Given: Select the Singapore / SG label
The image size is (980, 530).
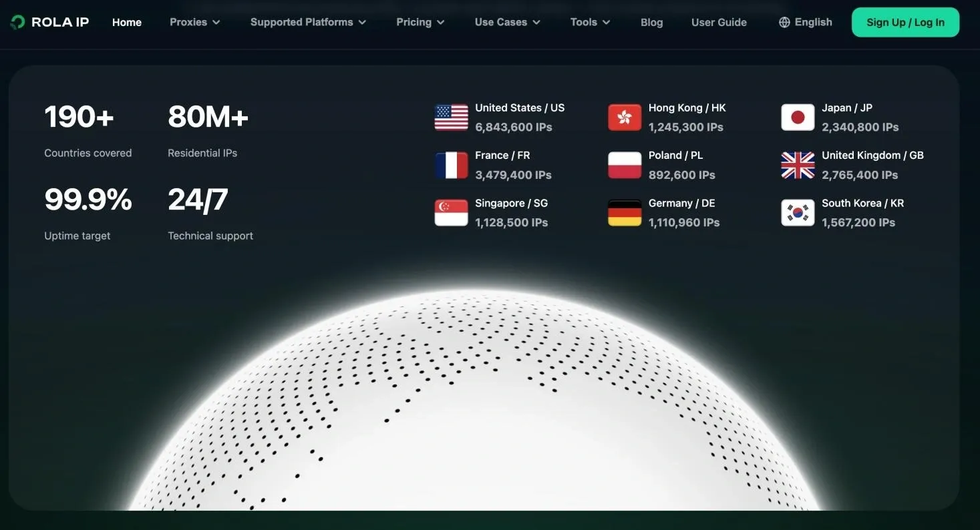Looking at the screenshot, I should pos(512,203).
